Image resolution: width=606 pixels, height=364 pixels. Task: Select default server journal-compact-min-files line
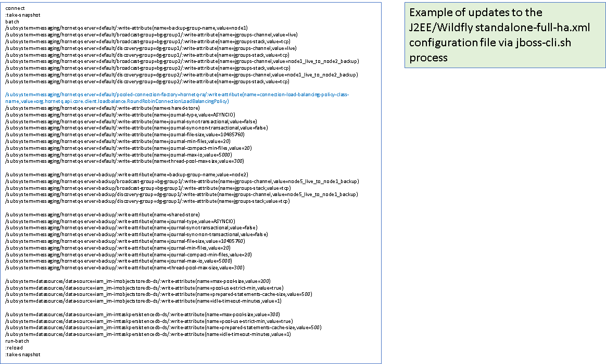129,148
